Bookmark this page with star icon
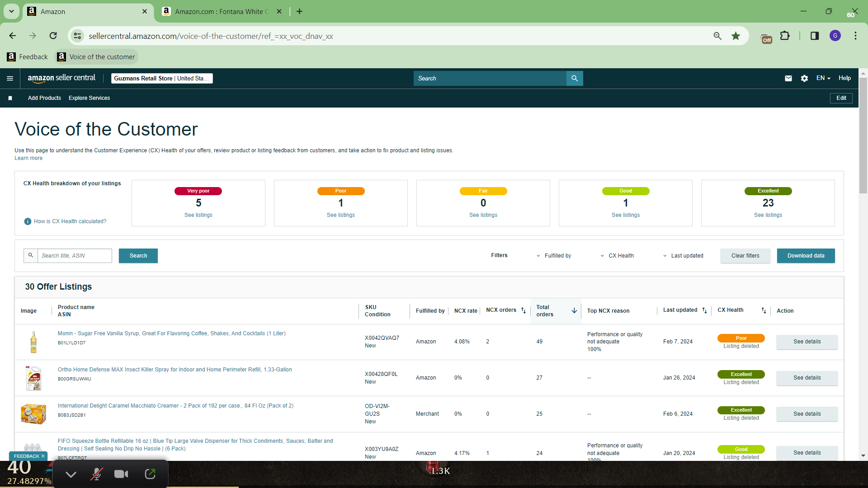The width and height of the screenshot is (868, 488). pyautogui.click(x=736, y=36)
